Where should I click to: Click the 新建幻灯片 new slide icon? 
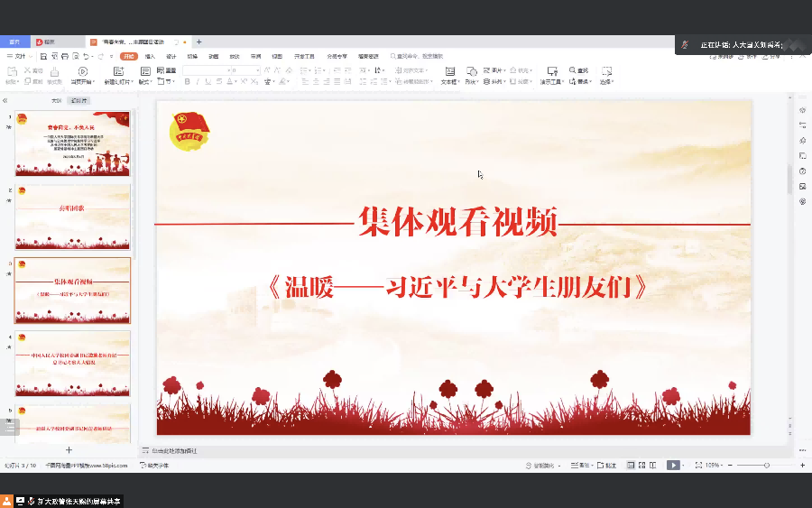(x=118, y=70)
